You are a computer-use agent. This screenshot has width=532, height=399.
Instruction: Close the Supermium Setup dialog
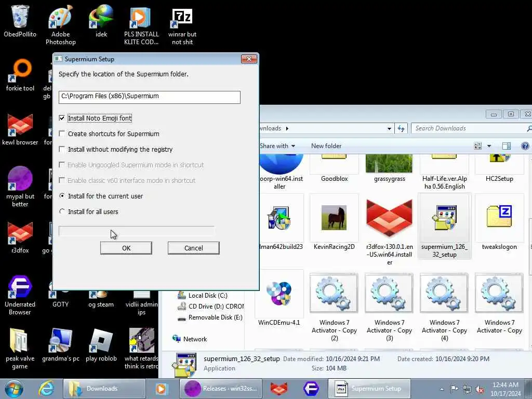click(x=249, y=59)
